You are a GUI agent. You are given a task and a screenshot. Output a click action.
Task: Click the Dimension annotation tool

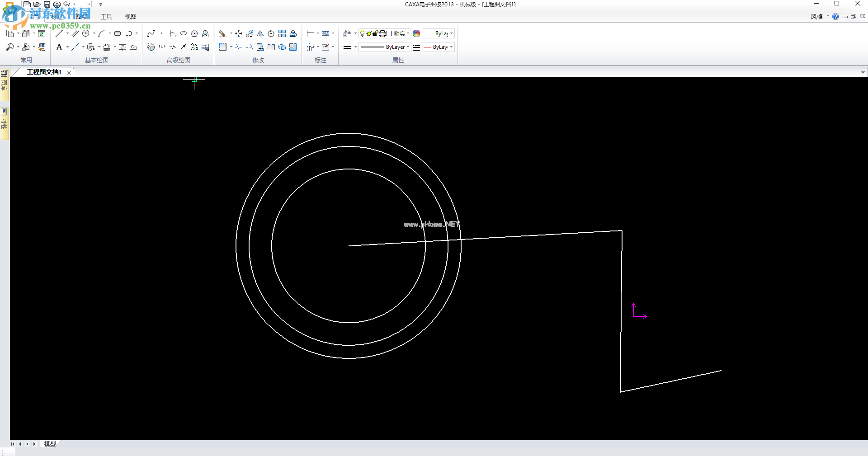[311, 33]
